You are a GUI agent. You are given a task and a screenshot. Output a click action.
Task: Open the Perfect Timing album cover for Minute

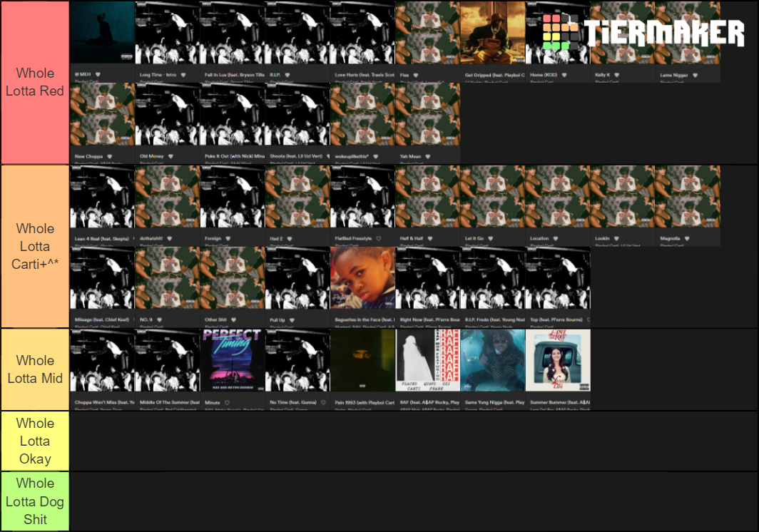233,360
